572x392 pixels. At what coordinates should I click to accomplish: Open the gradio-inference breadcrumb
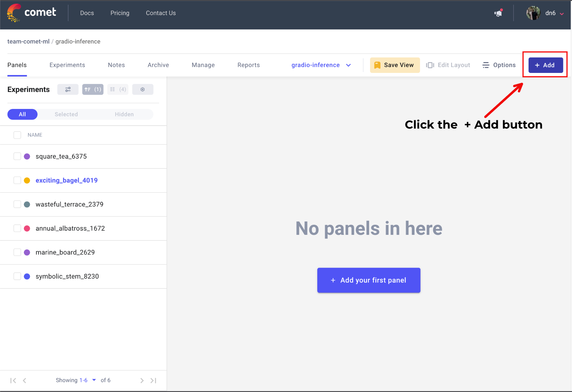[x=78, y=42]
